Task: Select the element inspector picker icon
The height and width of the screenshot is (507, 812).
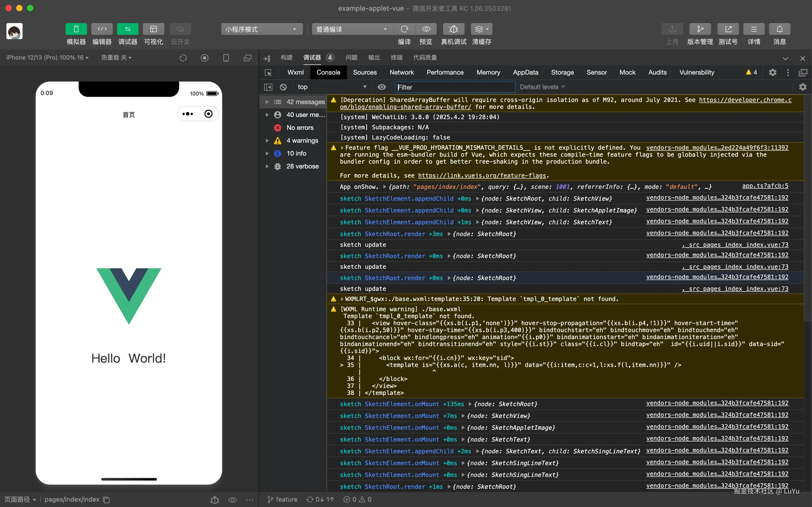Action: [x=268, y=72]
